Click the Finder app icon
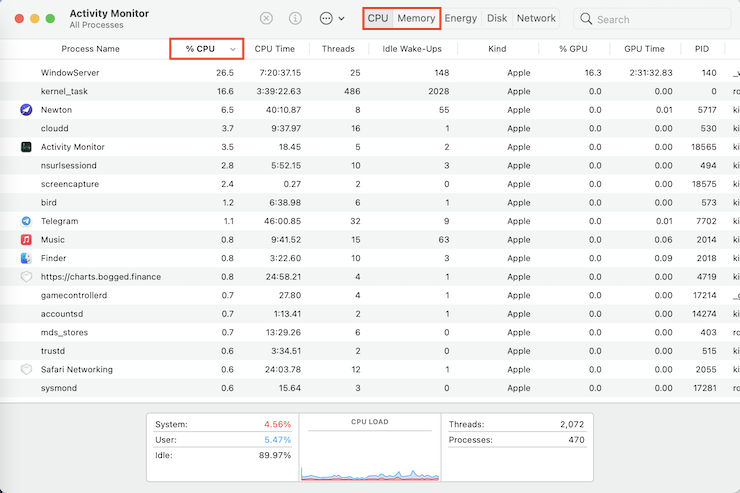Image resolution: width=740 pixels, height=493 pixels. [x=26, y=258]
